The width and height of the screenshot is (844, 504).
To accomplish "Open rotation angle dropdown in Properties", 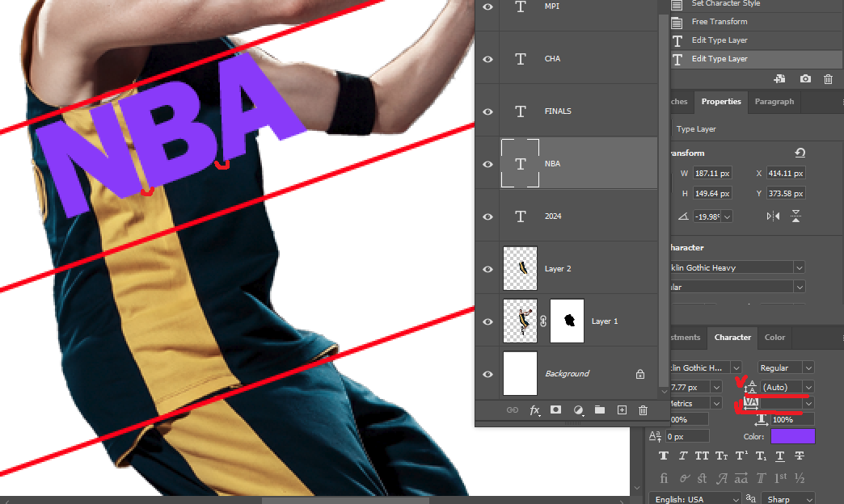I will pos(728,216).
